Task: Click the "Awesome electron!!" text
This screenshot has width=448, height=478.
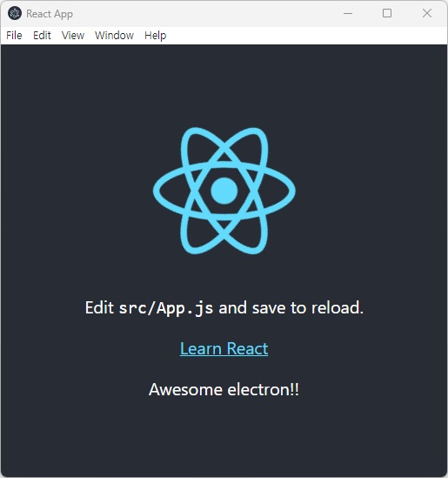Action: pos(224,389)
